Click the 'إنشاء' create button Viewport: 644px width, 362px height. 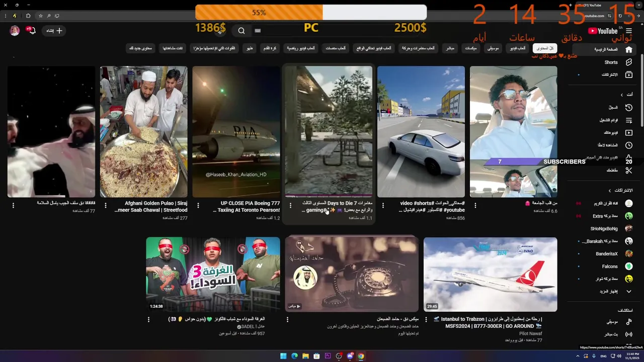pos(54,31)
